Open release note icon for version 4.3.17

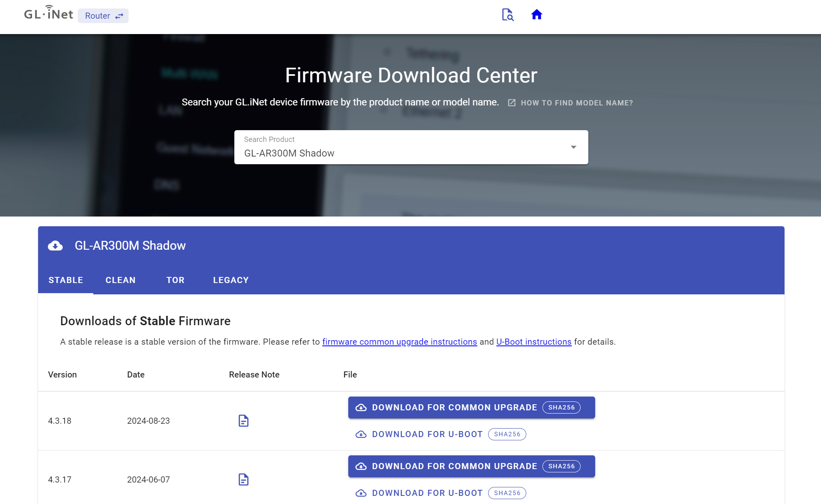coord(243,480)
